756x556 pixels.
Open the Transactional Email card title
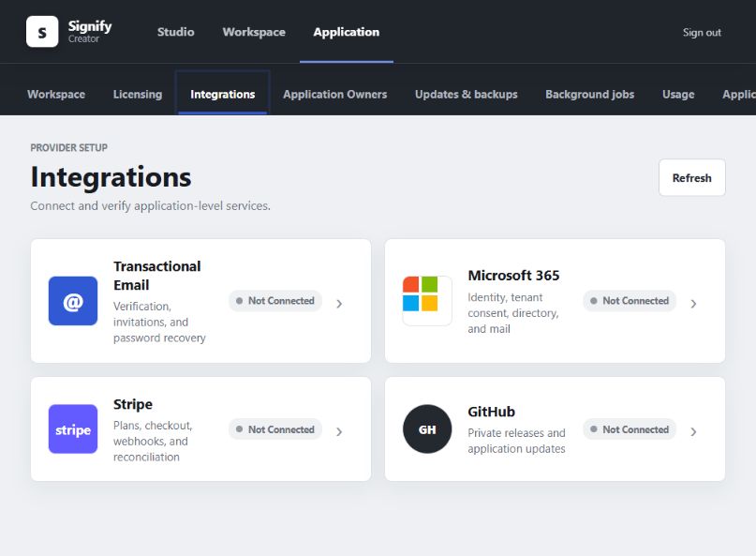(x=157, y=275)
